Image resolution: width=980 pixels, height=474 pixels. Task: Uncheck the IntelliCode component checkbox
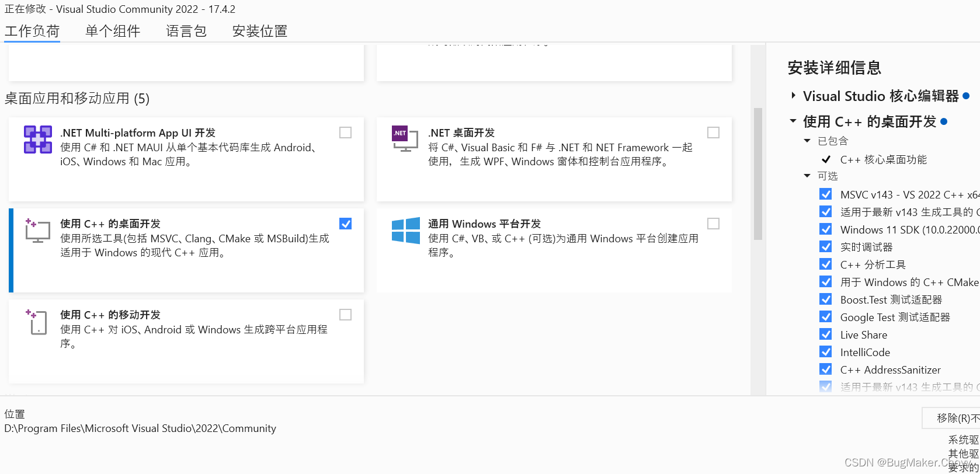point(826,351)
